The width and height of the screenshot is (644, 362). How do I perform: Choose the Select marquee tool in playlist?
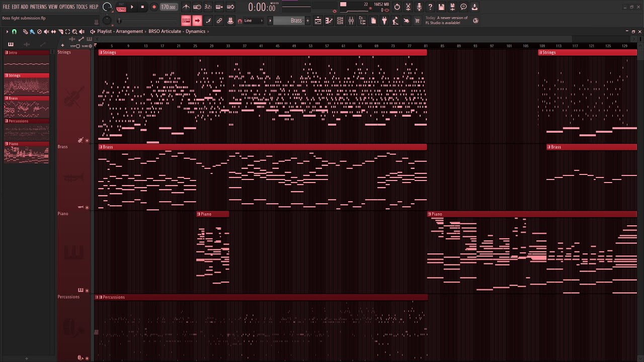tap(67, 31)
